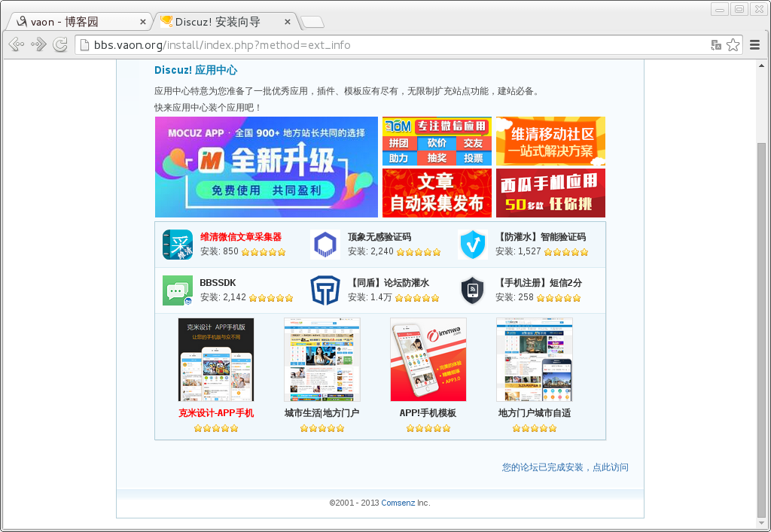The image size is (771, 532).
Task: Open the 【同盾】论坛防灌水 blue icon
Action: coord(325,290)
